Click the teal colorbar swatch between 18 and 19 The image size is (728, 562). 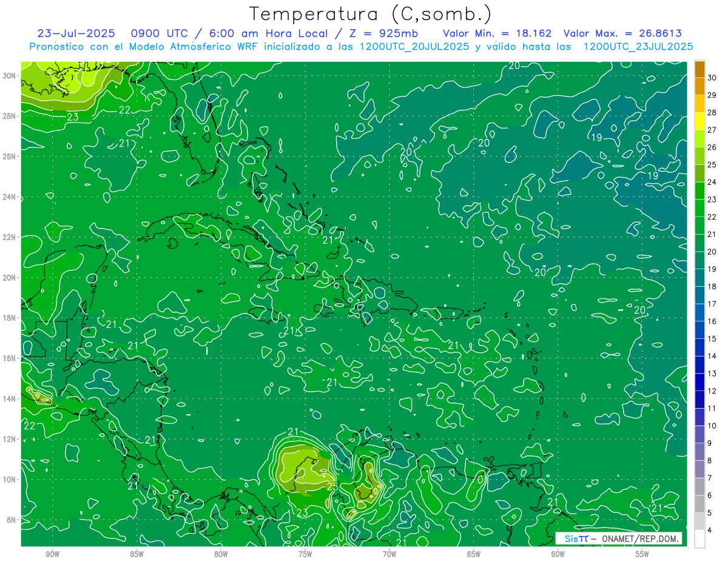(x=699, y=278)
